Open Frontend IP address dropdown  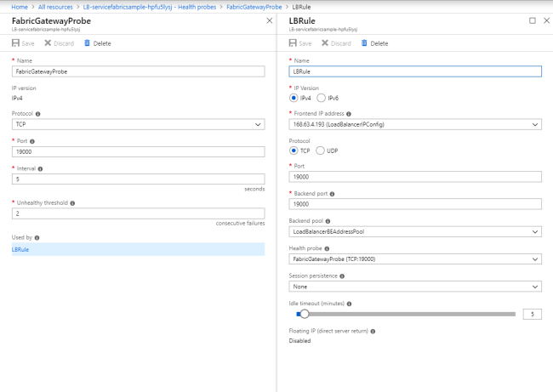click(x=415, y=124)
